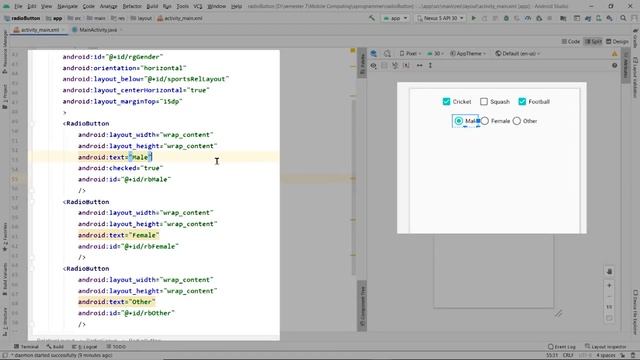Open the Nexus 5 API 30 device dropdown

pyautogui.click(x=440, y=18)
